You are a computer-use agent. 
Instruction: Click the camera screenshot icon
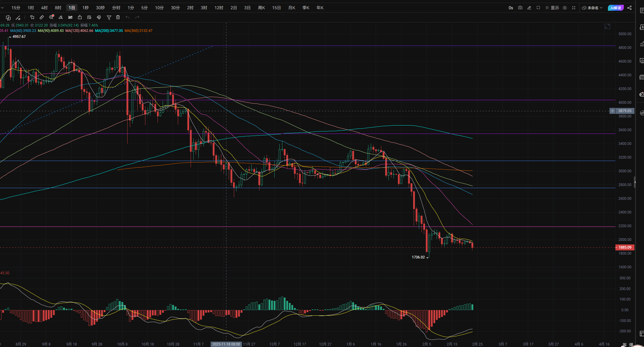coord(520,8)
